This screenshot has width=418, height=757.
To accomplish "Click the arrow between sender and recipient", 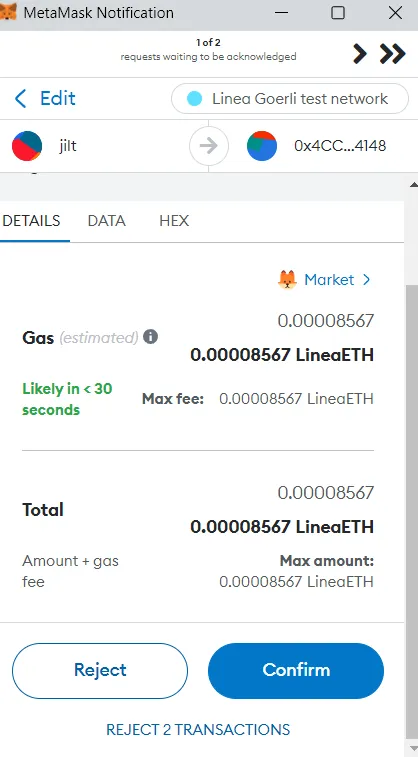I will click(x=209, y=146).
